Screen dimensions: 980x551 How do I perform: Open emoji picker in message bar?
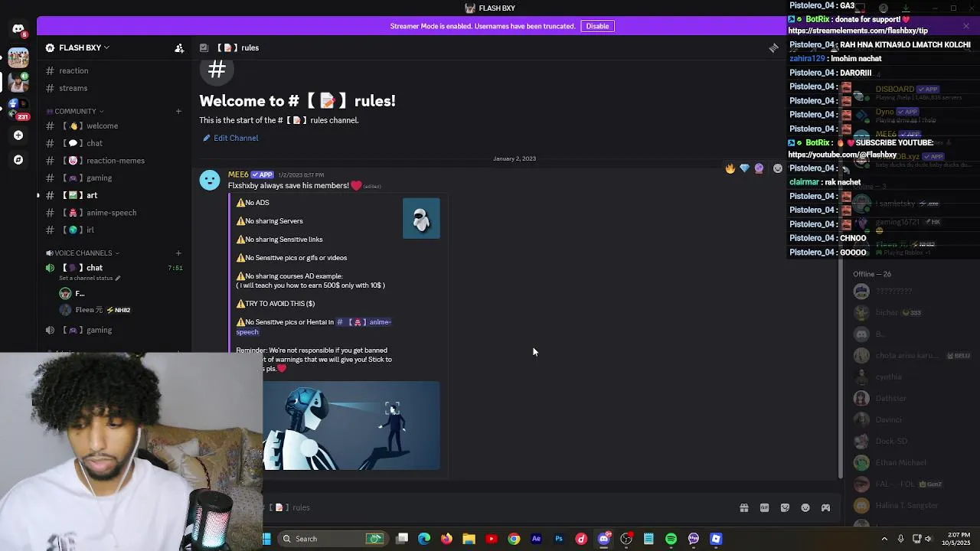click(805, 508)
